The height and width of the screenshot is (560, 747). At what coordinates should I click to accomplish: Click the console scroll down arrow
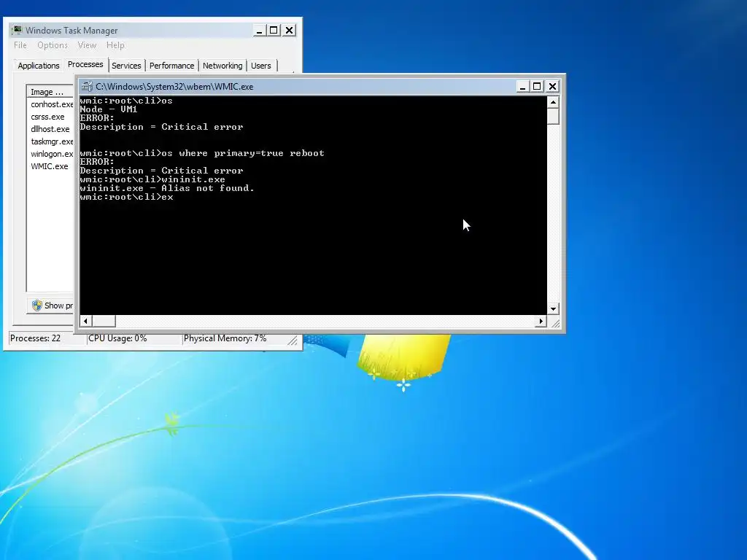(553, 309)
